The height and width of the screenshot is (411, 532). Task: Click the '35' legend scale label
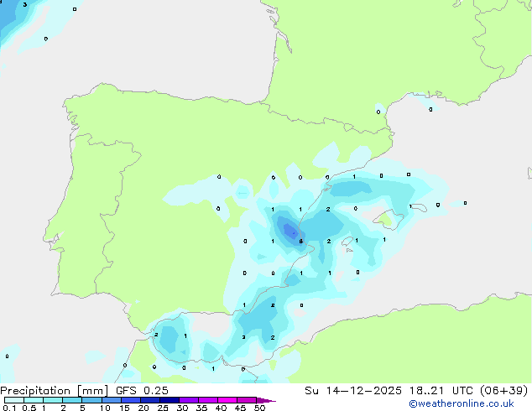pyautogui.click(x=202, y=408)
